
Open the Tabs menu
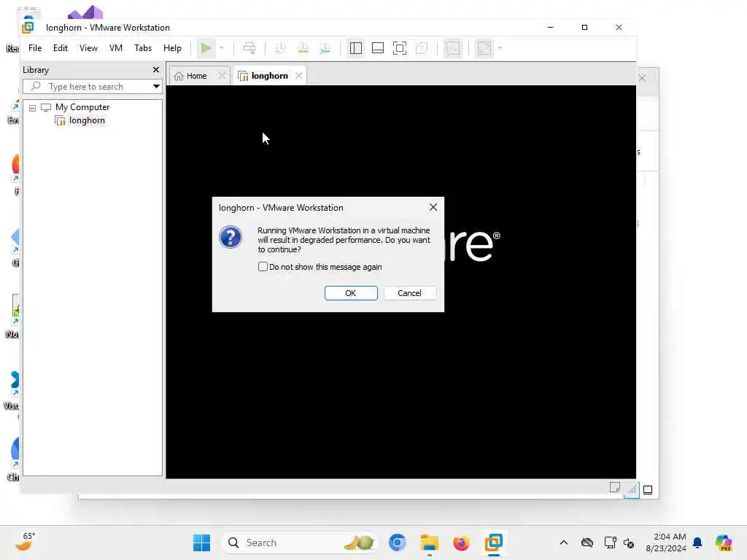point(142,48)
